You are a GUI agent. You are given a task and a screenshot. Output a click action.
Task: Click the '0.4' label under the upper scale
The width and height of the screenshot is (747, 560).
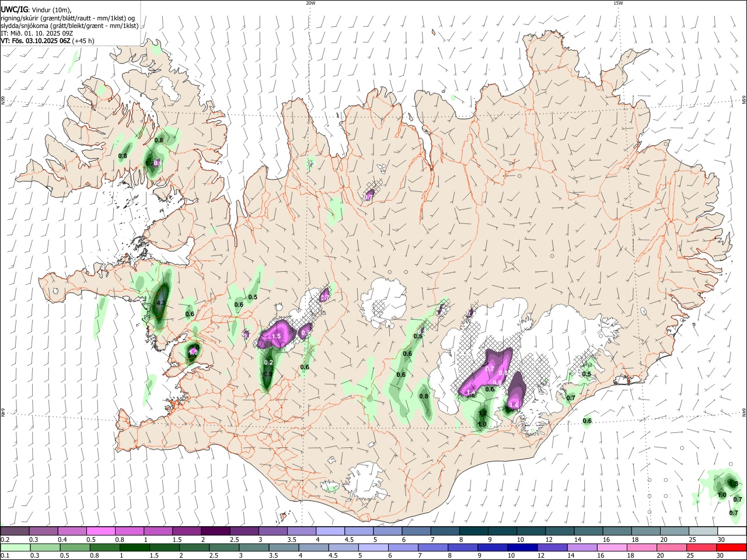(x=62, y=540)
